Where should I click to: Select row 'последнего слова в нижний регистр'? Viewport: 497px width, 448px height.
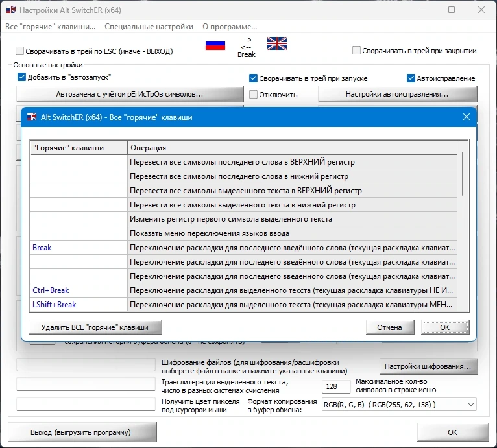[x=292, y=176]
